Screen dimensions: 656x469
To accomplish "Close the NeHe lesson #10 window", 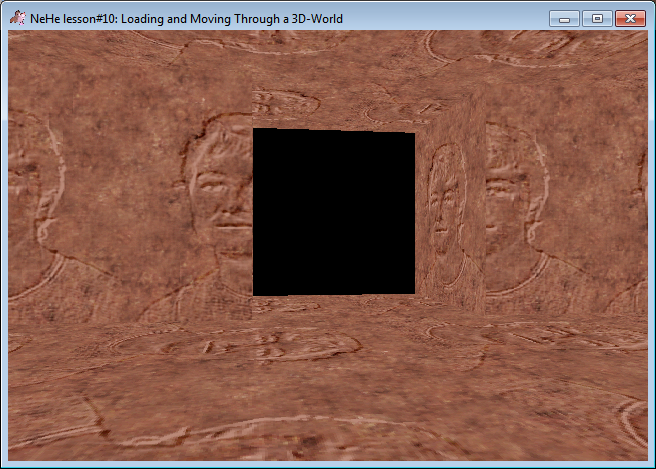I will point(629,18).
